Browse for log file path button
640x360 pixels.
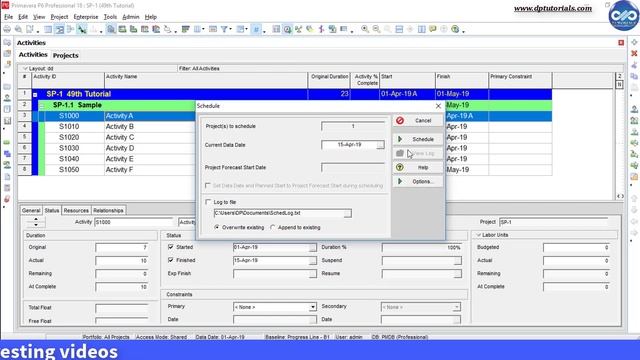tap(347, 213)
